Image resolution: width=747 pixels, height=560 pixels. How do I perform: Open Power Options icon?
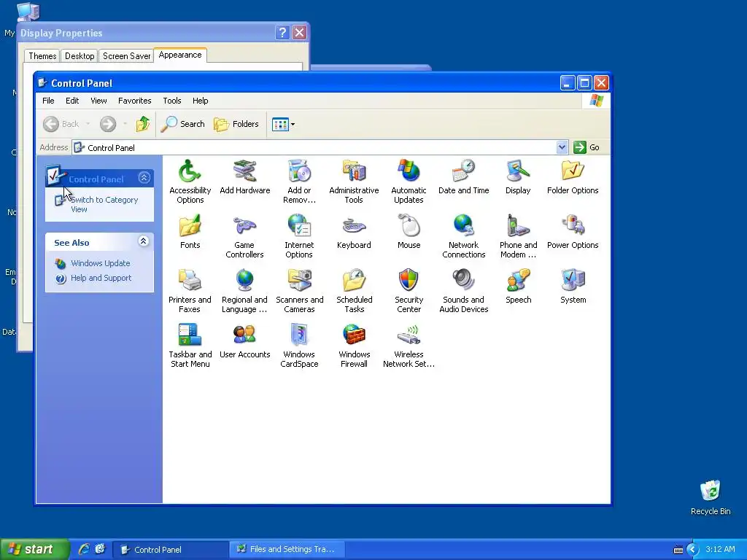(573, 232)
